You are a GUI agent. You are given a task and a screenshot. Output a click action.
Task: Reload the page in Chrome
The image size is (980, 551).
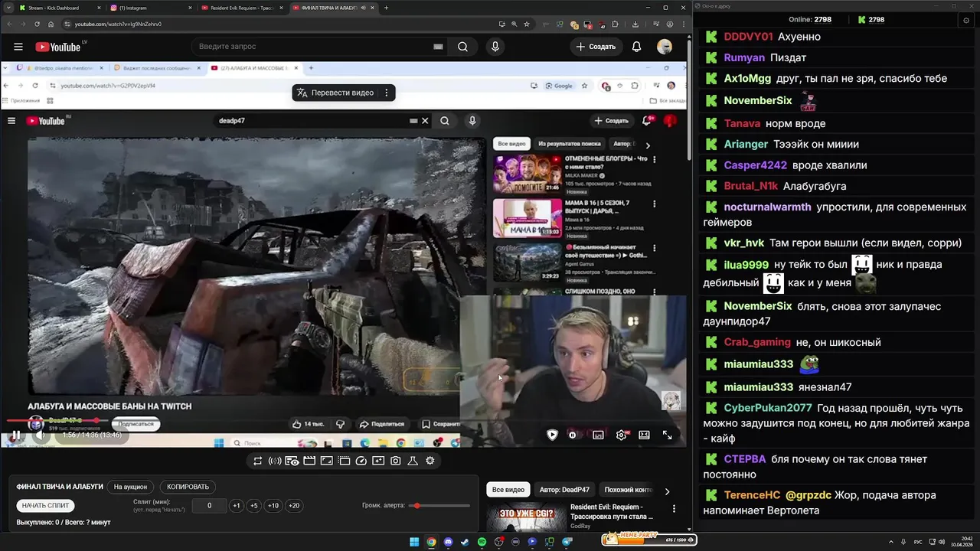pyautogui.click(x=37, y=24)
